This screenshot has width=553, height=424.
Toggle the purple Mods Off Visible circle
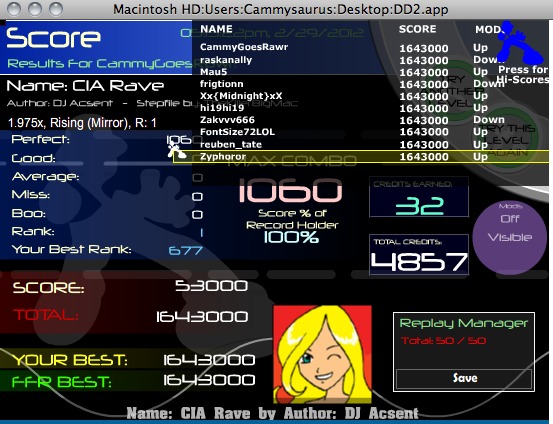click(x=510, y=237)
